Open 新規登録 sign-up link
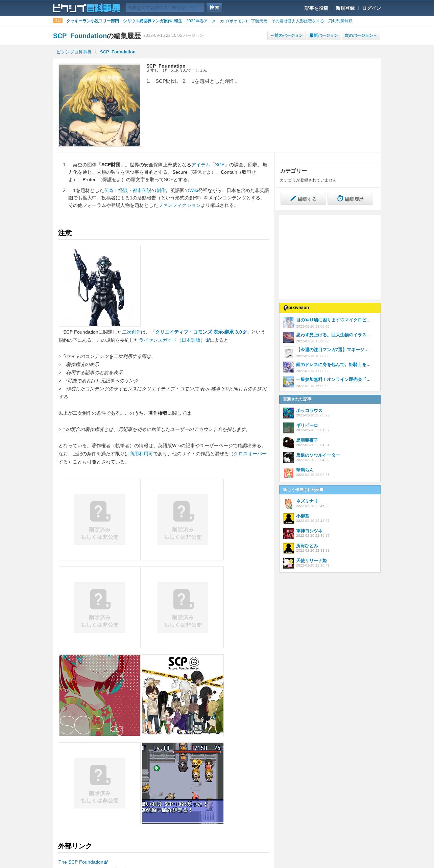The image size is (434, 868). pyautogui.click(x=345, y=8)
